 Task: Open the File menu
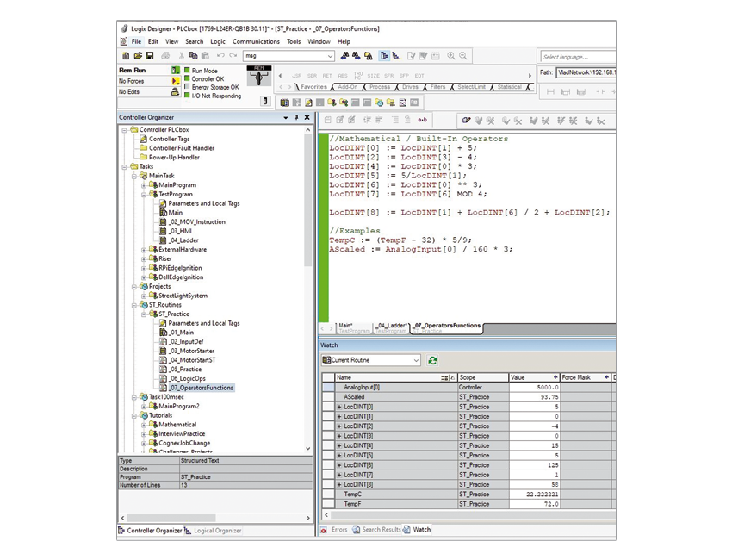(136, 41)
